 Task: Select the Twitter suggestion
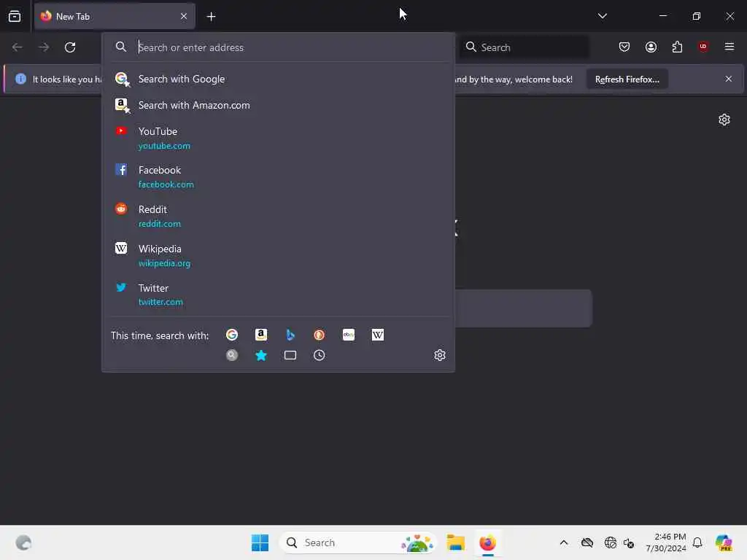[278, 295]
